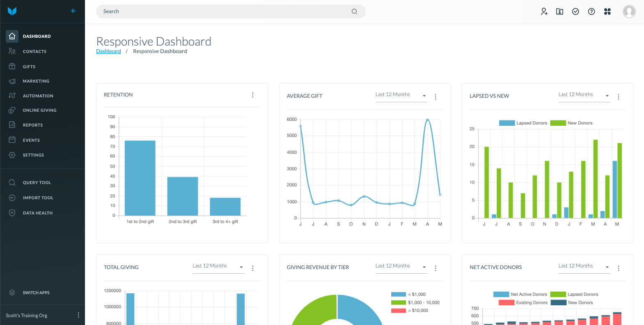Toggle the $1,000 - 10,000 tier legend

pyautogui.click(x=415, y=302)
